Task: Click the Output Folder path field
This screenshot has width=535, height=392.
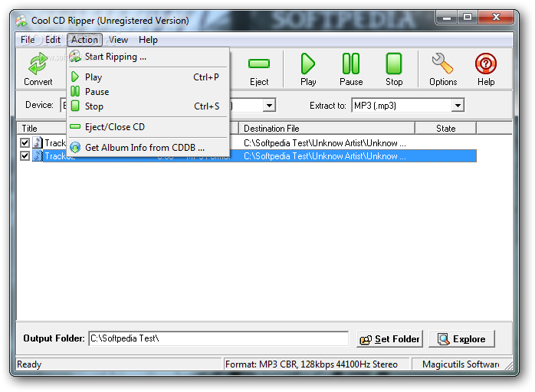Action: [218, 338]
